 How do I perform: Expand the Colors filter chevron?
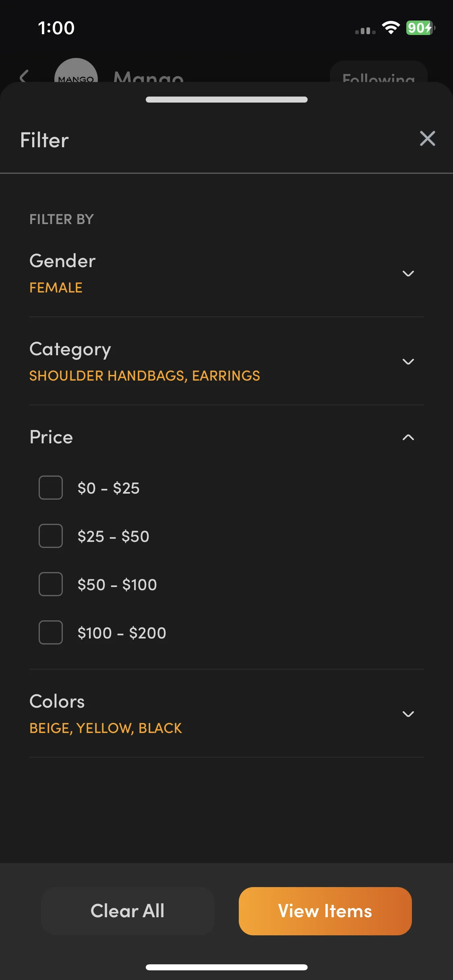click(x=408, y=714)
